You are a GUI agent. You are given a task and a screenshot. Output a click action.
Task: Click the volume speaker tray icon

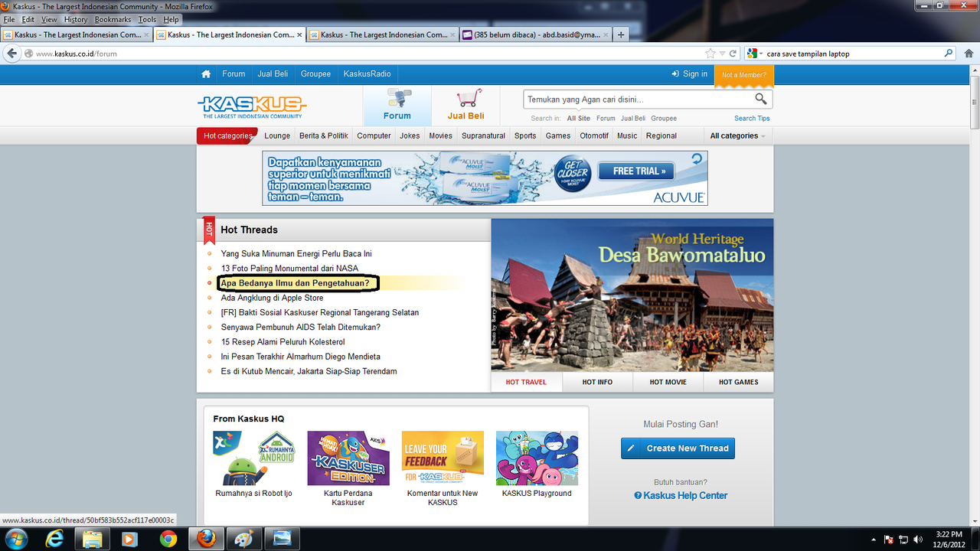(x=916, y=539)
